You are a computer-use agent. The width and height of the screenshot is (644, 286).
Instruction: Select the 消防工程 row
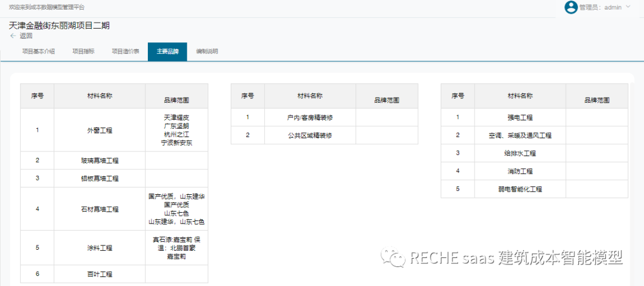[x=520, y=171]
